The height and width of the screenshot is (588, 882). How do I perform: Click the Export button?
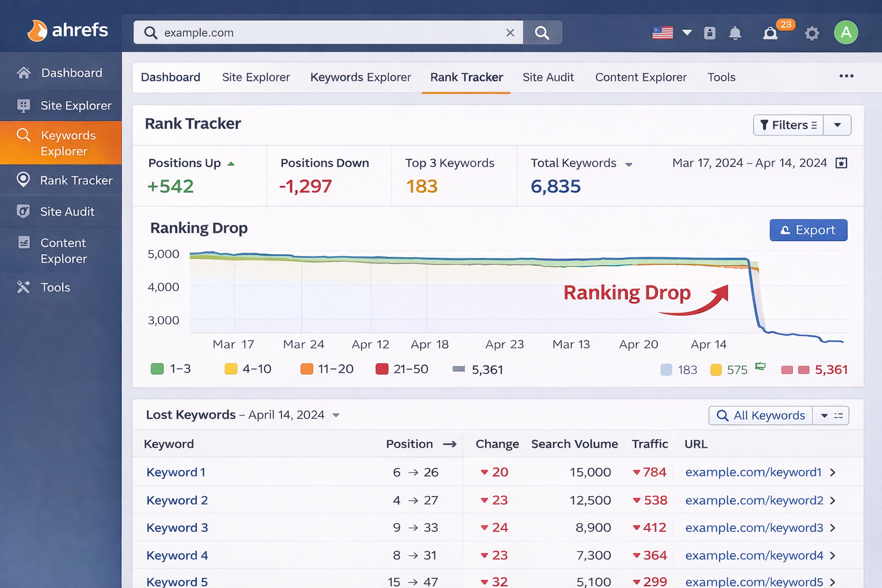pos(808,230)
